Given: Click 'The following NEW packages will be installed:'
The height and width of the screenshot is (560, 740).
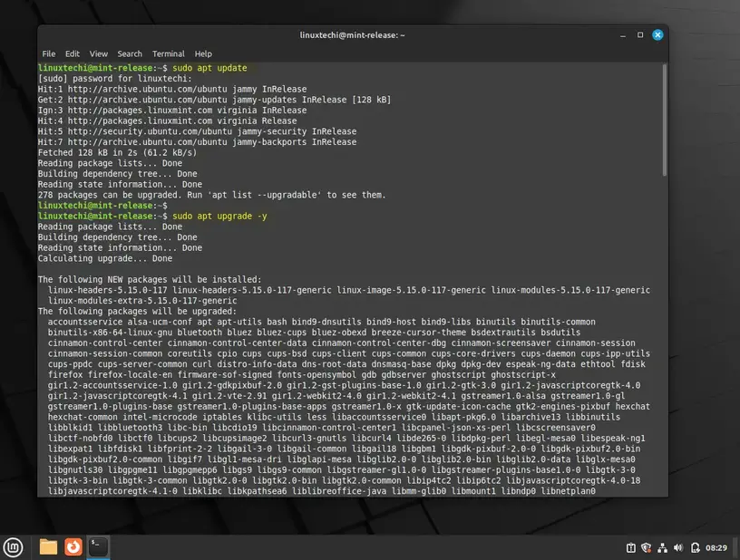Looking at the screenshot, I should 150,279.
